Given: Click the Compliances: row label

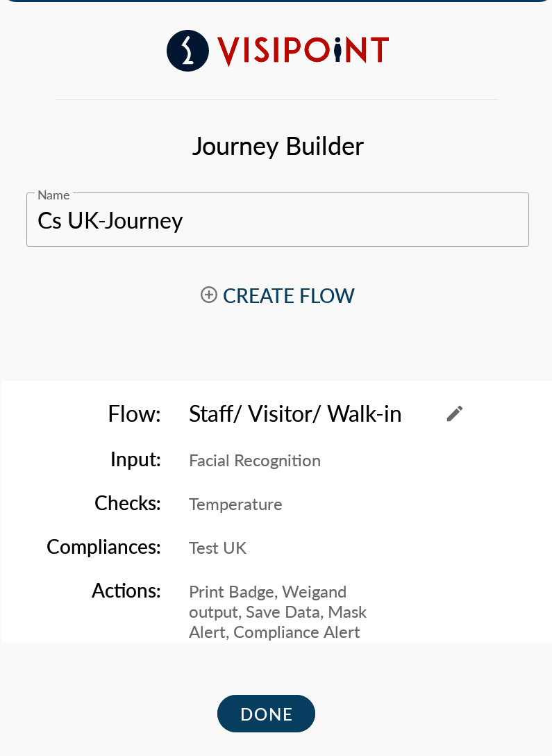Looking at the screenshot, I should (103, 548).
